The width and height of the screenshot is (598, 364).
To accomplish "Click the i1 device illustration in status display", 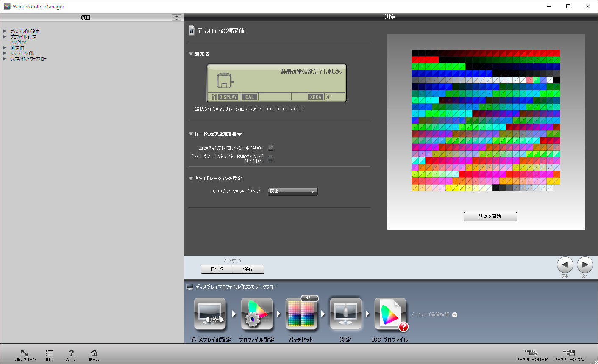I will point(225,80).
